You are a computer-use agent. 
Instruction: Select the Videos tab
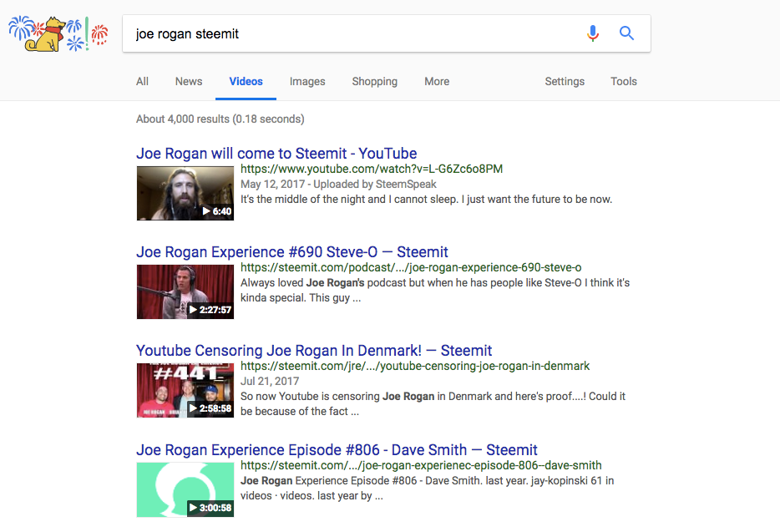point(246,82)
